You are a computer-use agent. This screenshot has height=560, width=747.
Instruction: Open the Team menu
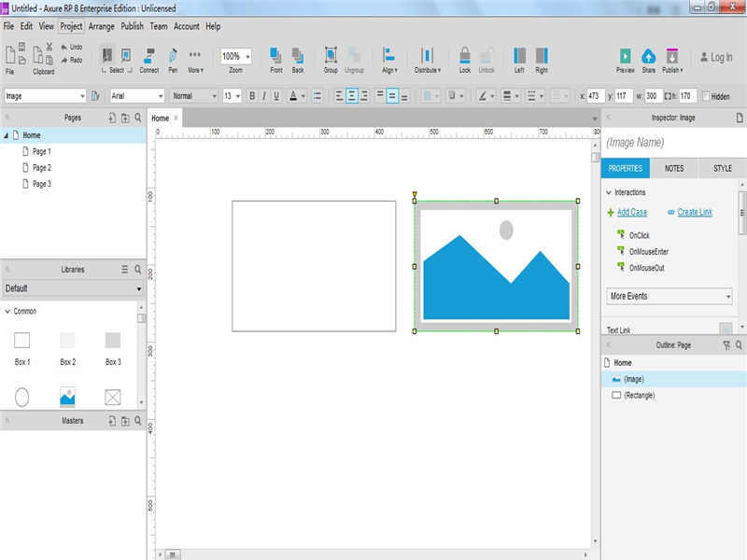(x=159, y=26)
